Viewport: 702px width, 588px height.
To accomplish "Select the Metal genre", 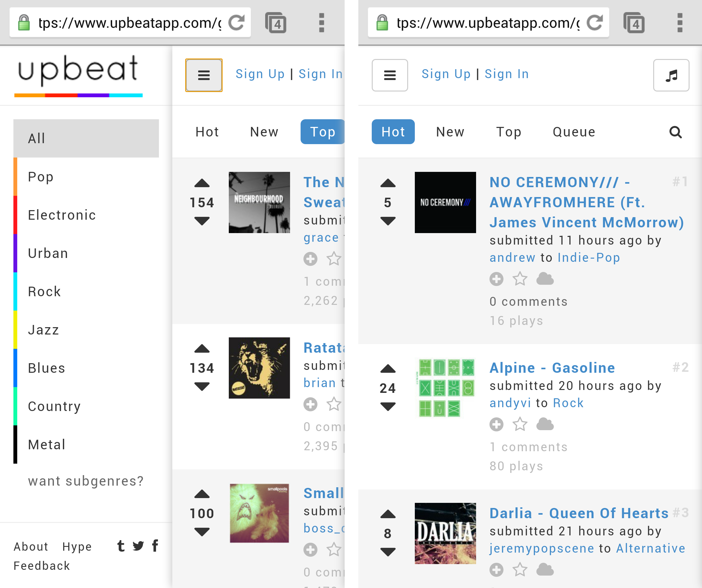I will (x=86, y=444).
